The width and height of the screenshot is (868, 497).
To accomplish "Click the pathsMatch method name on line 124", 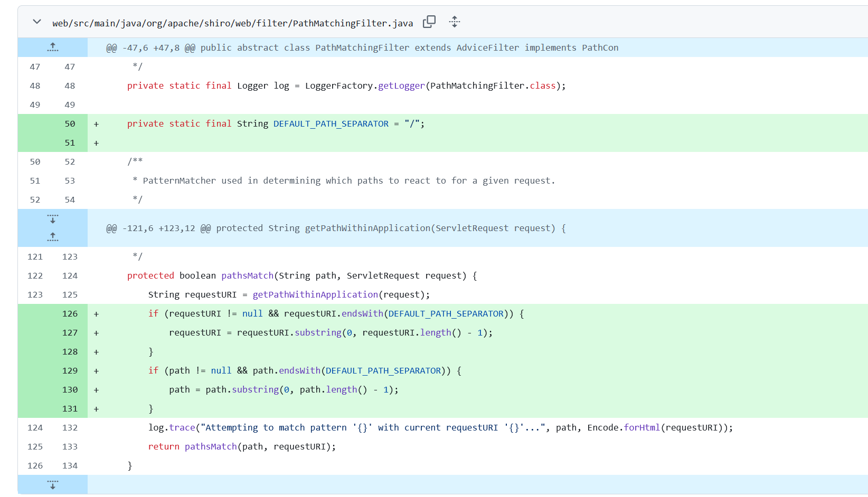I will pyautogui.click(x=247, y=275).
